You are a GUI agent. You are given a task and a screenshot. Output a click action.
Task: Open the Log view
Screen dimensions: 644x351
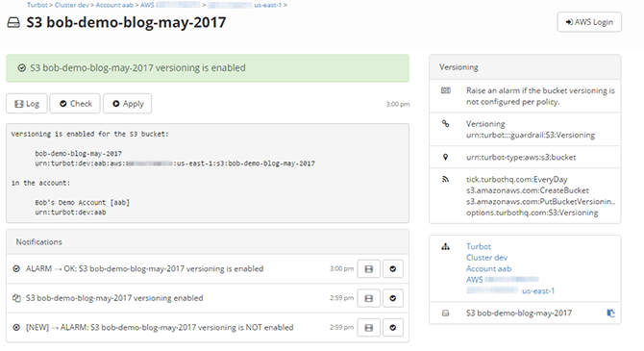point(27,104)
